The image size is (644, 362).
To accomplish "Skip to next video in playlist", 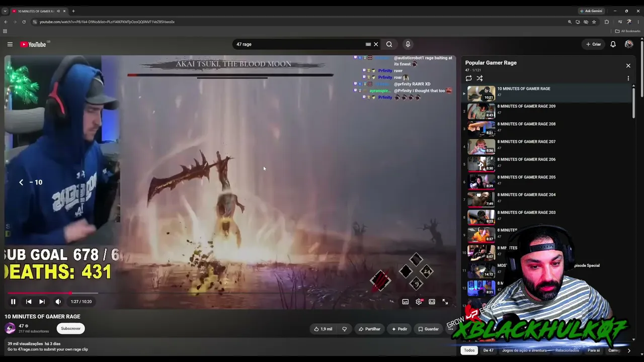I will point(42,302).
